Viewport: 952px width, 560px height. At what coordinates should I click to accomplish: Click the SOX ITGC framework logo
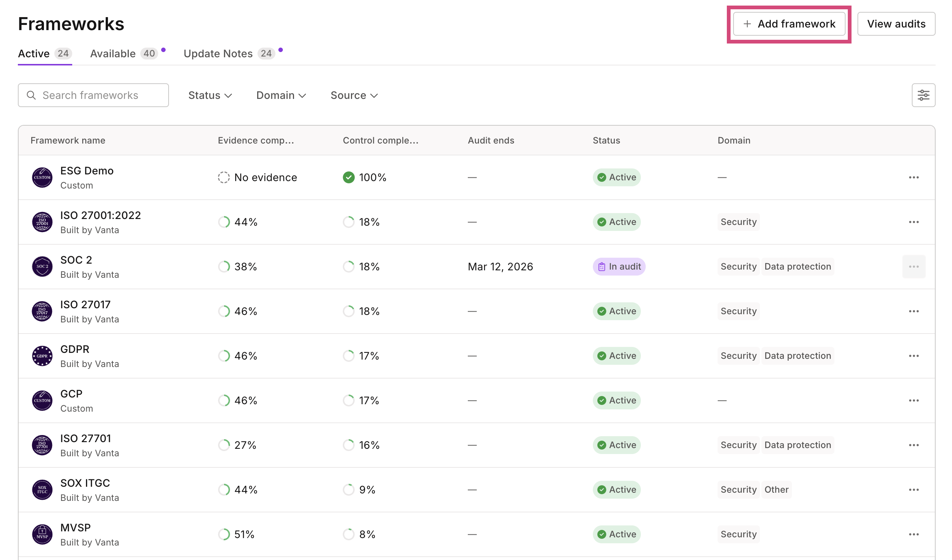coord(42,490)
